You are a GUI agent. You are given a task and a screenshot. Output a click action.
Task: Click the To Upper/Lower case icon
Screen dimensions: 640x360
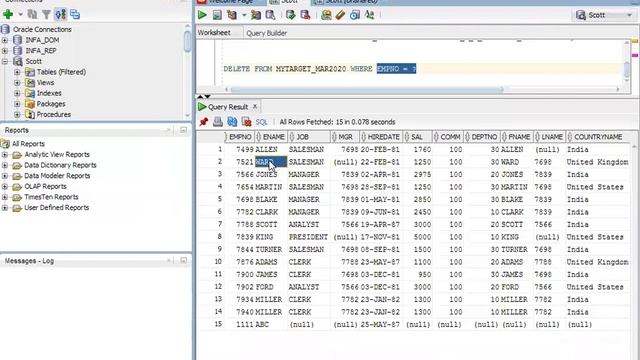click(369, 15)
